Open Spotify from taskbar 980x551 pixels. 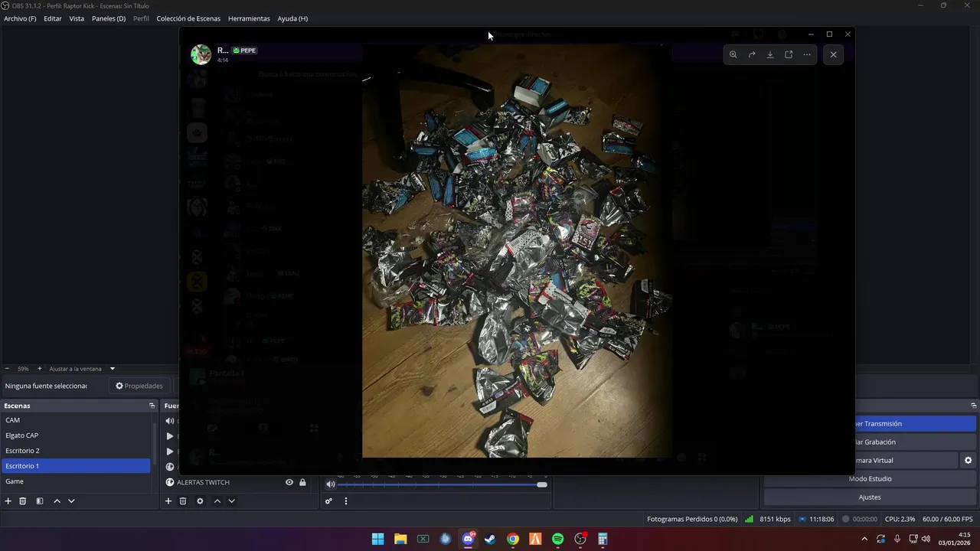tap(558, 539)
